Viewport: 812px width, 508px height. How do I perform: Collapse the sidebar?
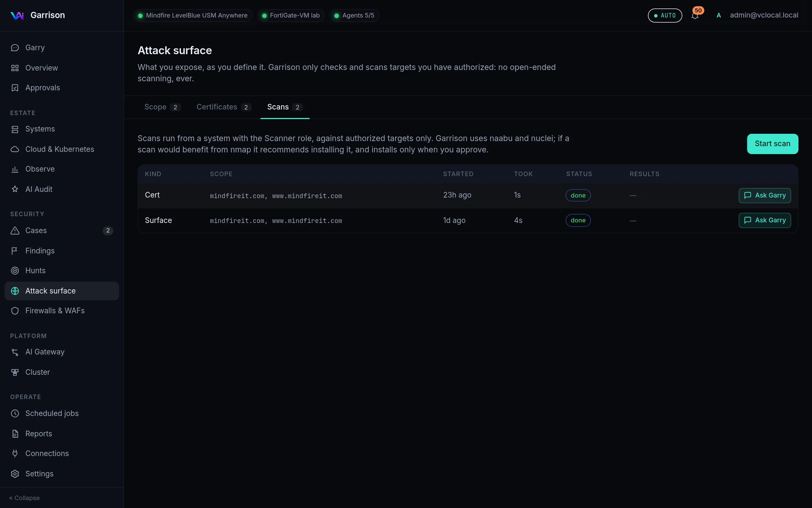(25, 498)
